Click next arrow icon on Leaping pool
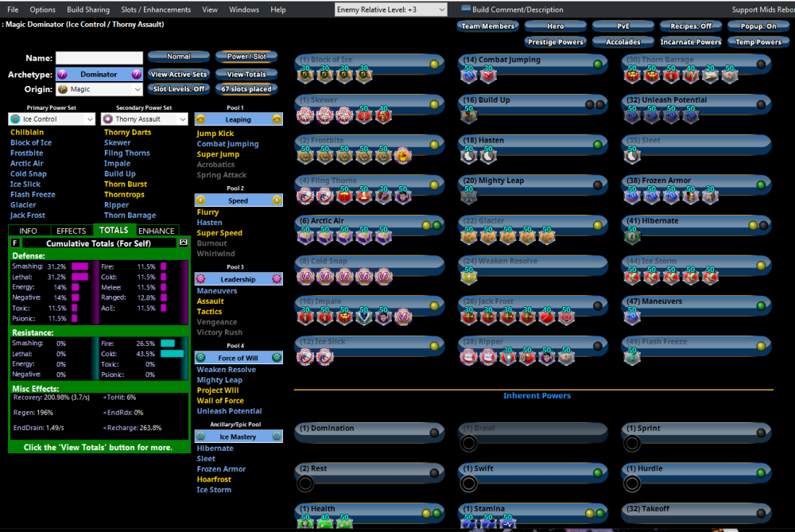Viewport: 795px width, 532px height. 276,119
